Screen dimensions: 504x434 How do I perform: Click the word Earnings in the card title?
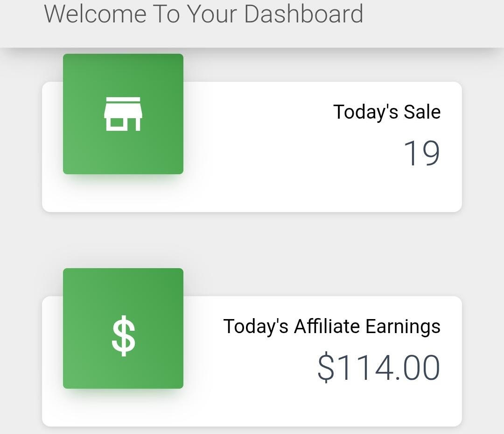tap(403, 326)
